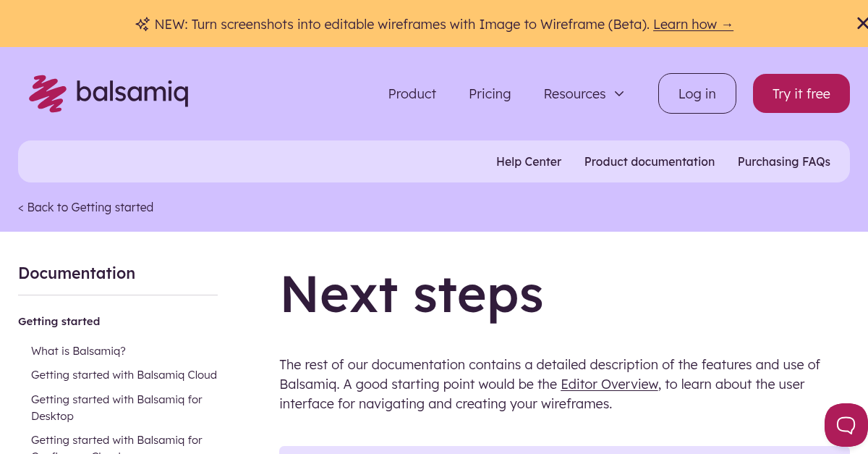Open the Editor Overview link

[x=609, y=384]
